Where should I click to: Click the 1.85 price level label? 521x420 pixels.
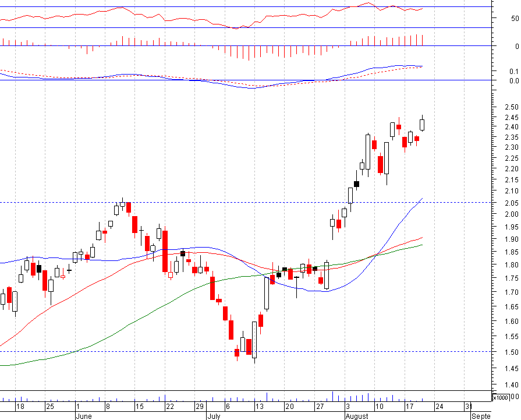tap(511, 252)
